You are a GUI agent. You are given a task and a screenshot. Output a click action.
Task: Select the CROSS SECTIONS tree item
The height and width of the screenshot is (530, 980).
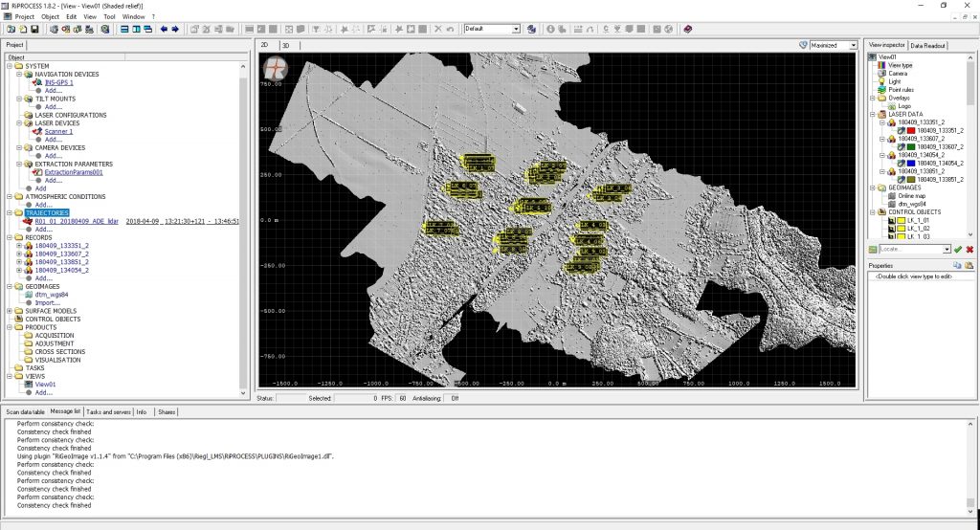point(60,352)
